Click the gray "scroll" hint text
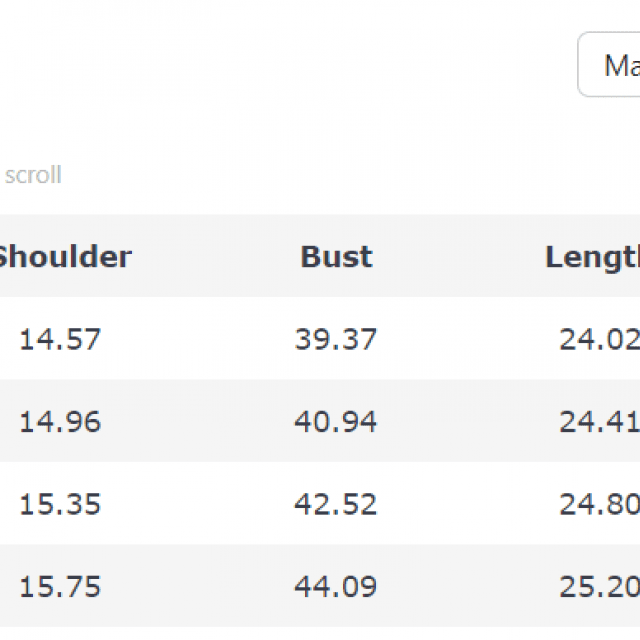 coord(33,175)
